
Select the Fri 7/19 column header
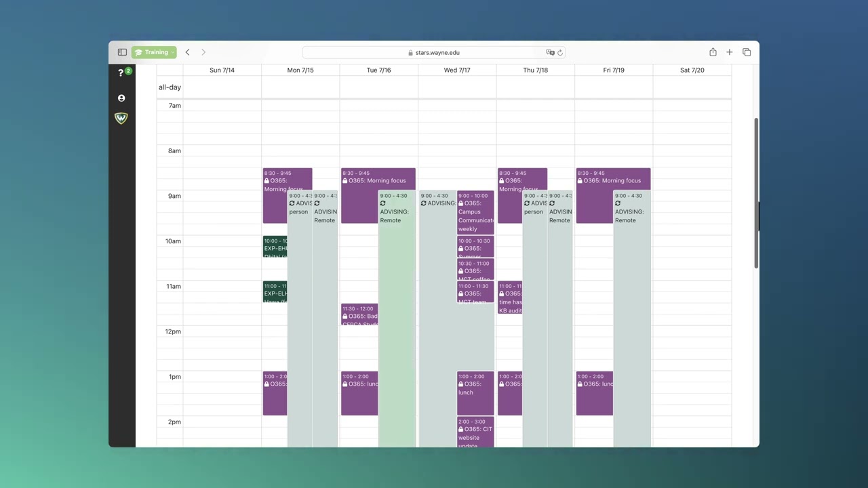click(614, 70)
